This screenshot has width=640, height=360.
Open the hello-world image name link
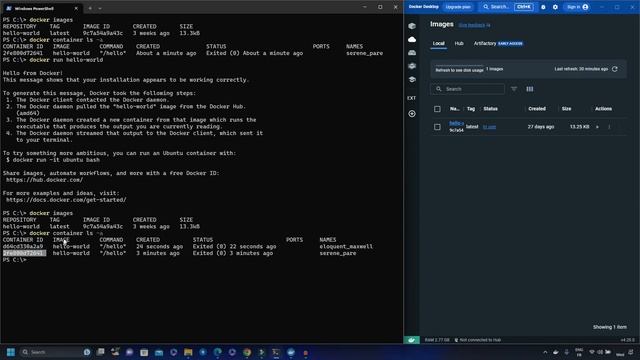coord(456,123)
